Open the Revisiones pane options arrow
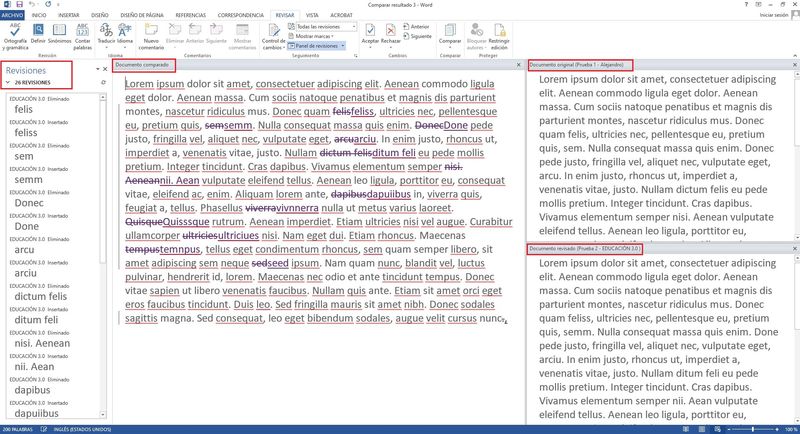 tap(97, 69)
